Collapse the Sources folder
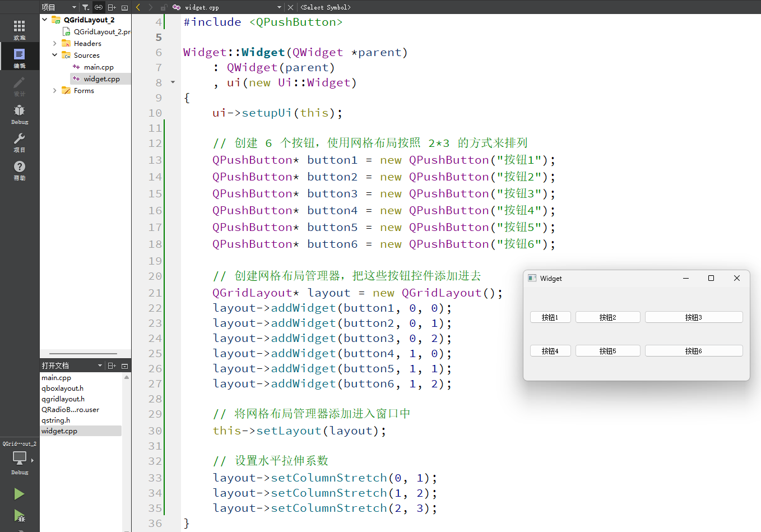 [54, 55]
